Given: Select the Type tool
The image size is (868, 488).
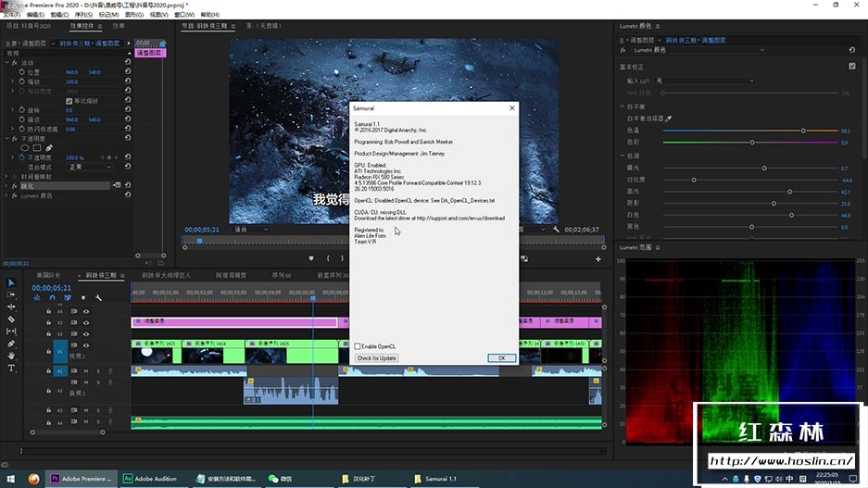Looking at the screenshot, I should [11, 368].
